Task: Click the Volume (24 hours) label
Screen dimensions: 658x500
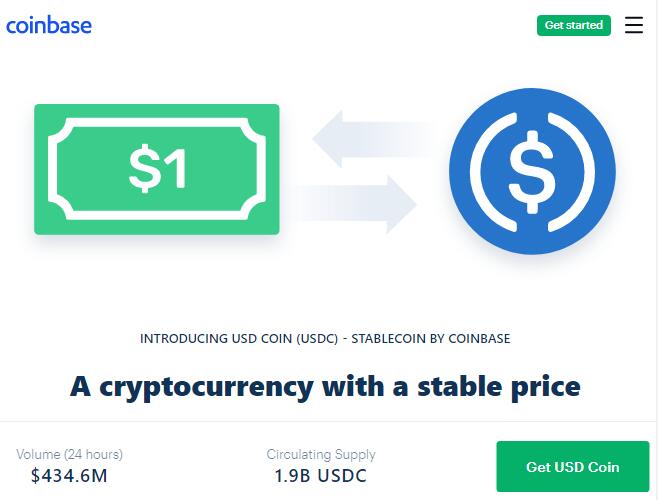Action: [x=70, y=454]
